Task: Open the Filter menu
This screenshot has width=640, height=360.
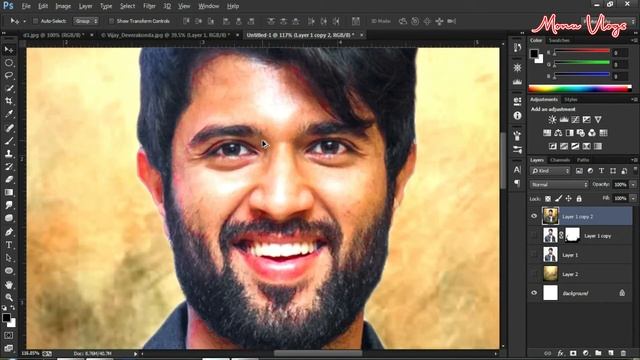Action: pos(149,6)
